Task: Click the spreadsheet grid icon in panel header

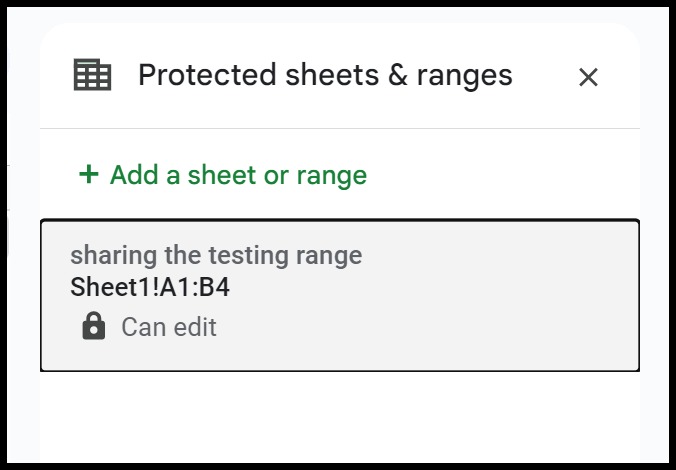Action: (92, 75)
